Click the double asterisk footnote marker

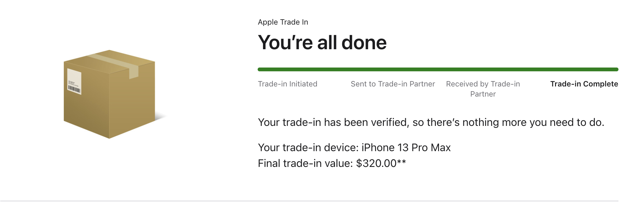[401, 163]
